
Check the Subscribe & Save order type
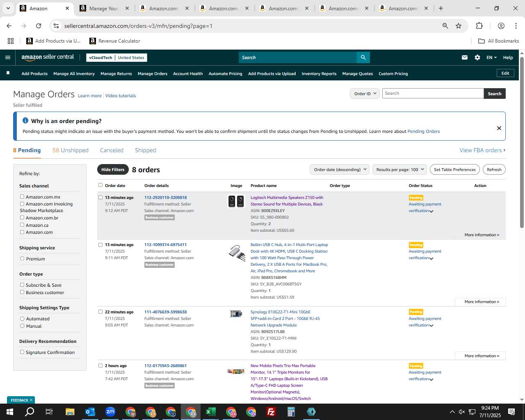(x=22, y=285)
